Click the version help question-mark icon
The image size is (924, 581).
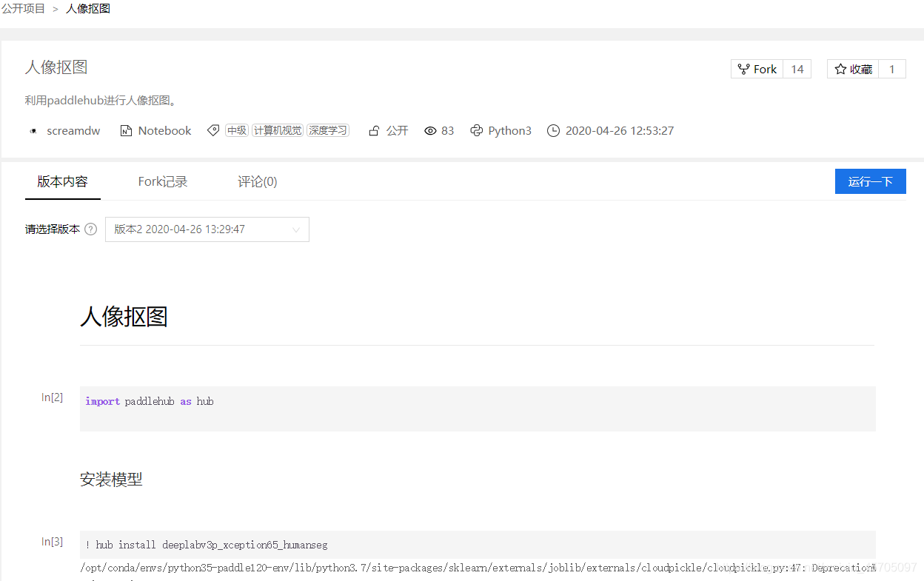[x=90, y=229]
